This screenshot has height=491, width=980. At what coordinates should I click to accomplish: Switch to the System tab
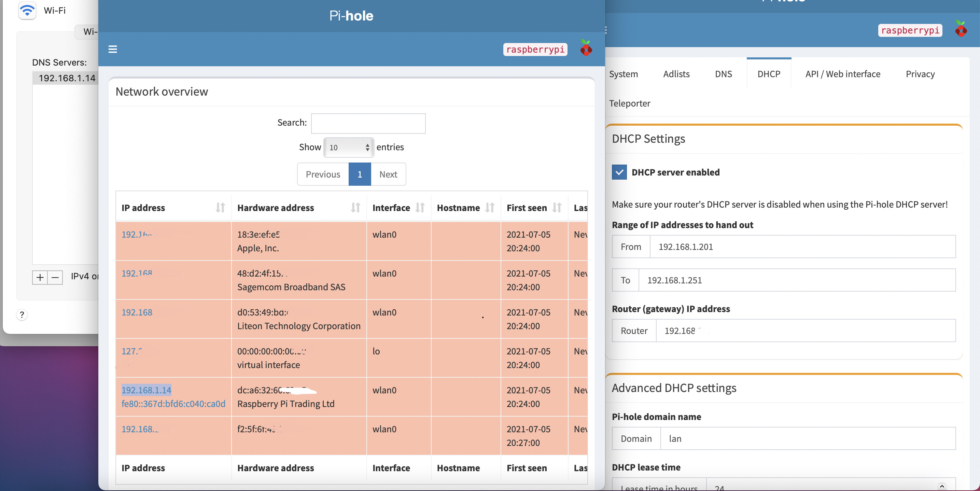coord(623,74)
